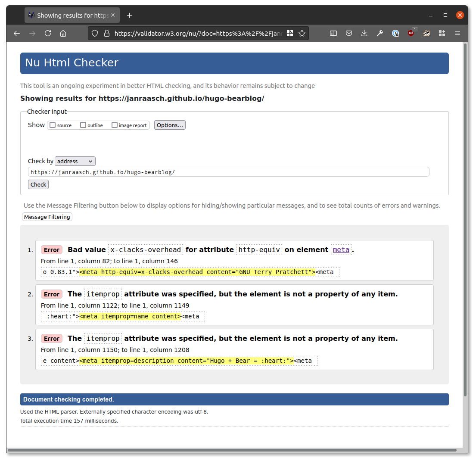Toggle the browser sidebar icon
476x461 pixels.
(x=333, y=33)
